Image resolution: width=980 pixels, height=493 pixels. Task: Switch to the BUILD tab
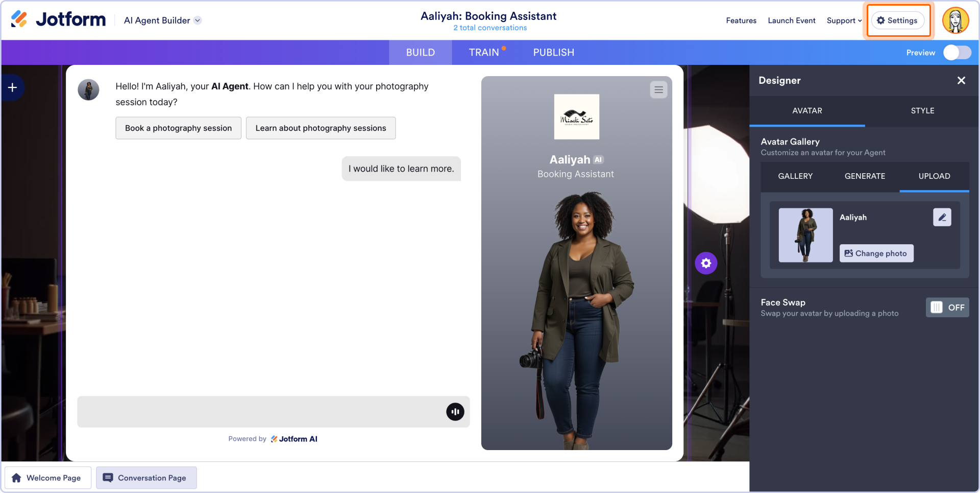pos(421,53)
